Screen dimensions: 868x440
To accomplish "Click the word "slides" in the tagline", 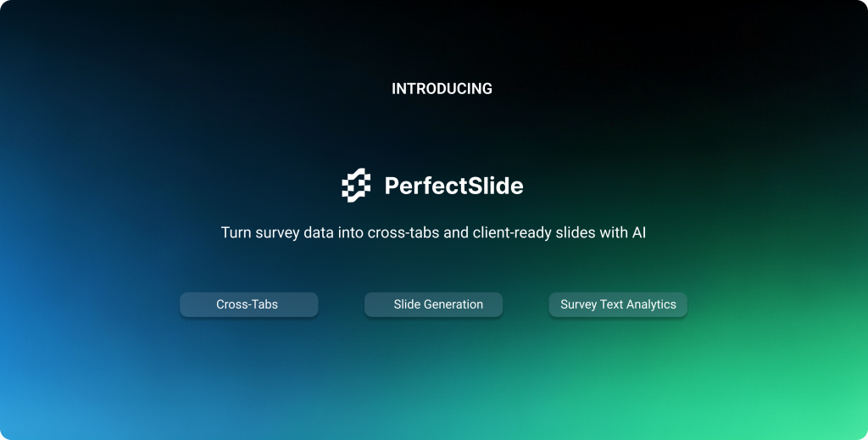I will tap(574, 232).
